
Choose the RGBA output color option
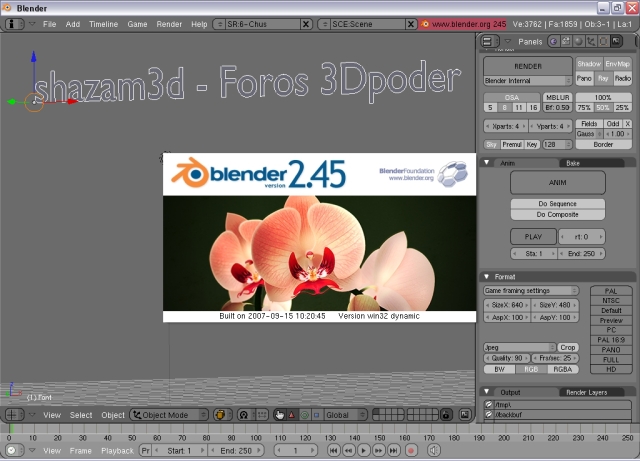562,369
